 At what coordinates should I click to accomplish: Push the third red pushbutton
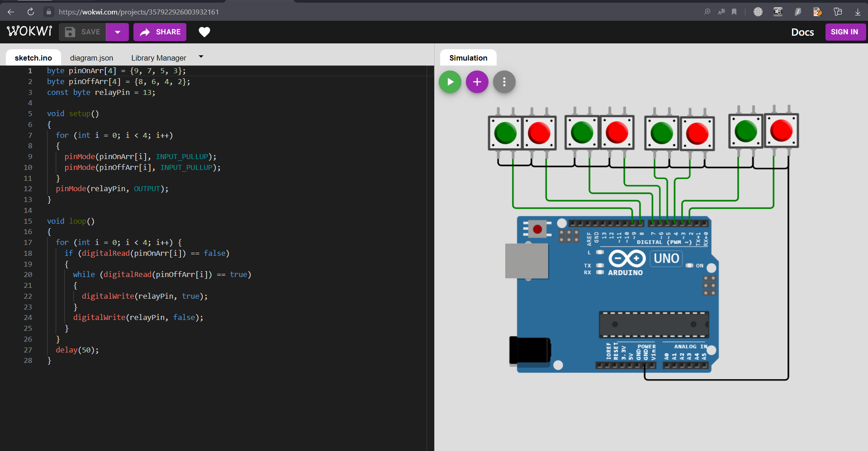tap(697, 134)
